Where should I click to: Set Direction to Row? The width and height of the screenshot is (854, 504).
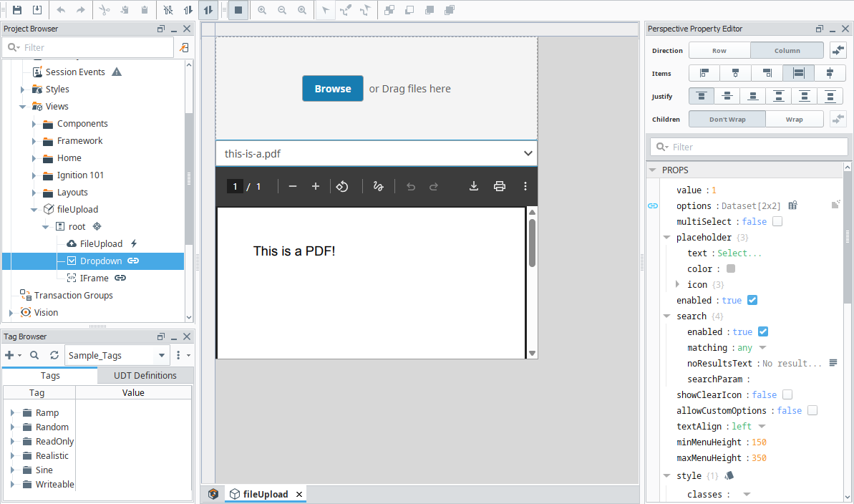click(x=719, y=51)
